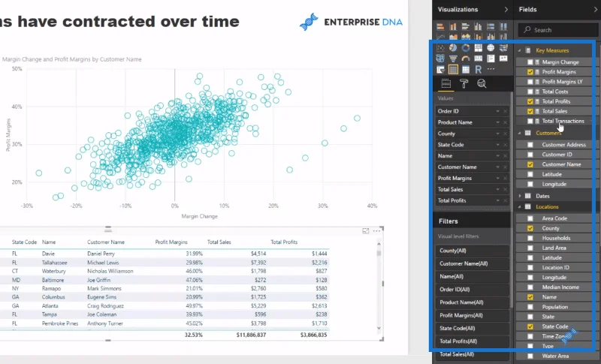Check the Customer Address checkbox
Screen dimensions: 601x364
(530, 145)
